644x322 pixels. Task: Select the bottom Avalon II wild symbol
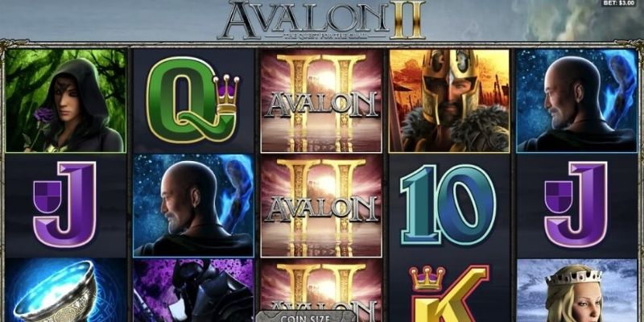point(321,290)
